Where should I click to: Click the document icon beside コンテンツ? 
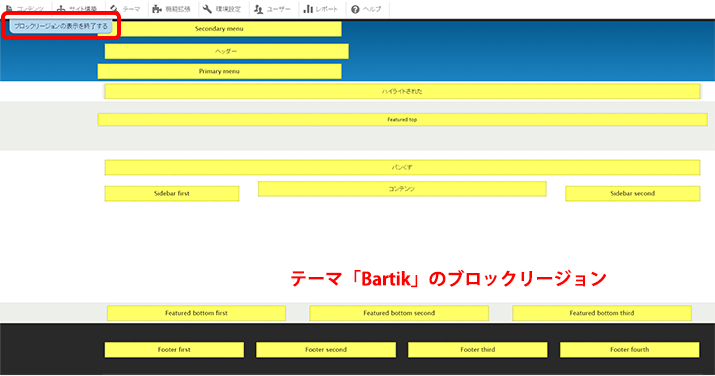point(9,9)
